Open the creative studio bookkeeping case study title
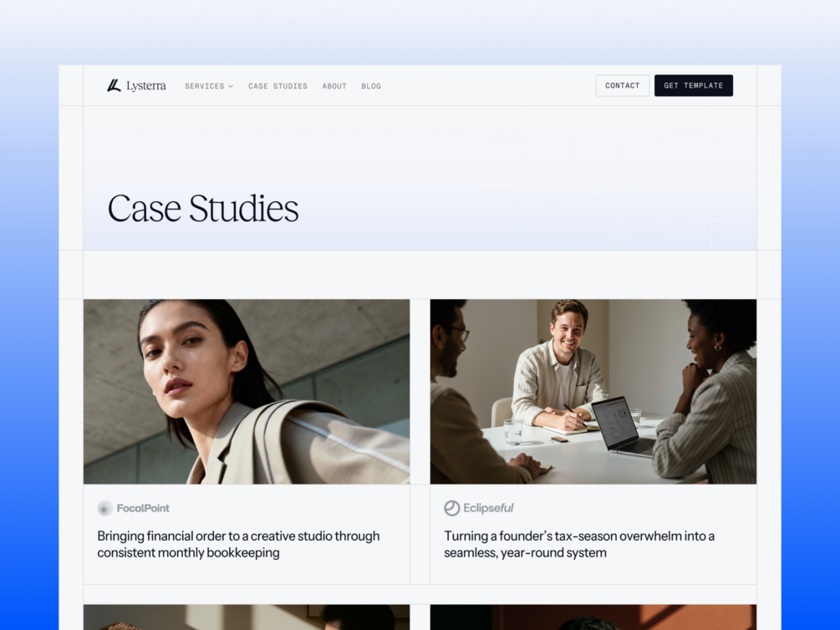 tap(238, 544)
